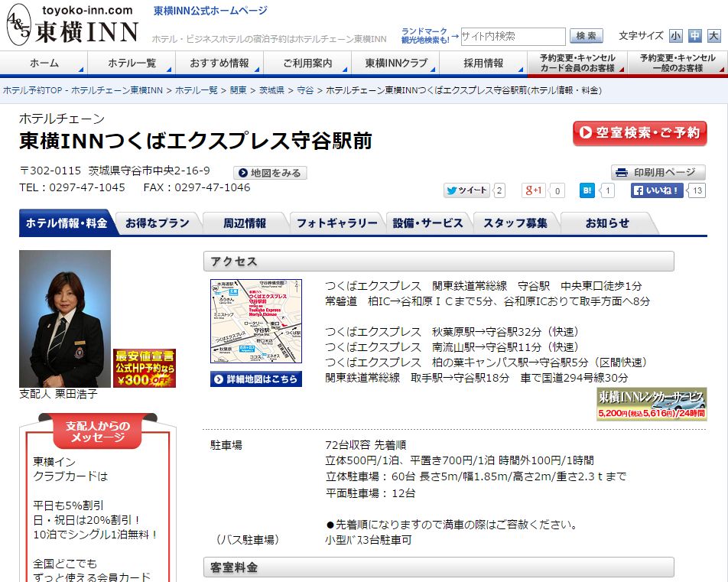Screen dimensions: 728x582
Task: Click the 支配人 栗田浩子 caption
Action: coord(58,394)
